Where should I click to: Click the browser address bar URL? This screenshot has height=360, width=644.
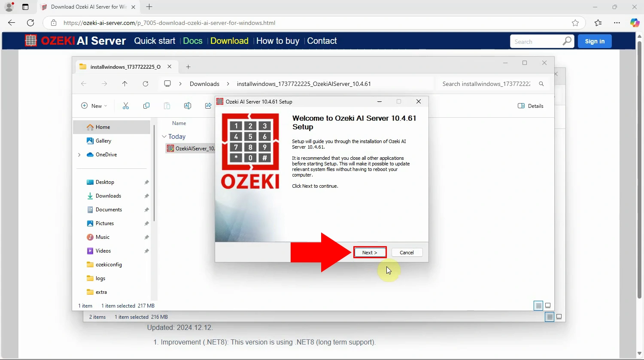(169, 23)
